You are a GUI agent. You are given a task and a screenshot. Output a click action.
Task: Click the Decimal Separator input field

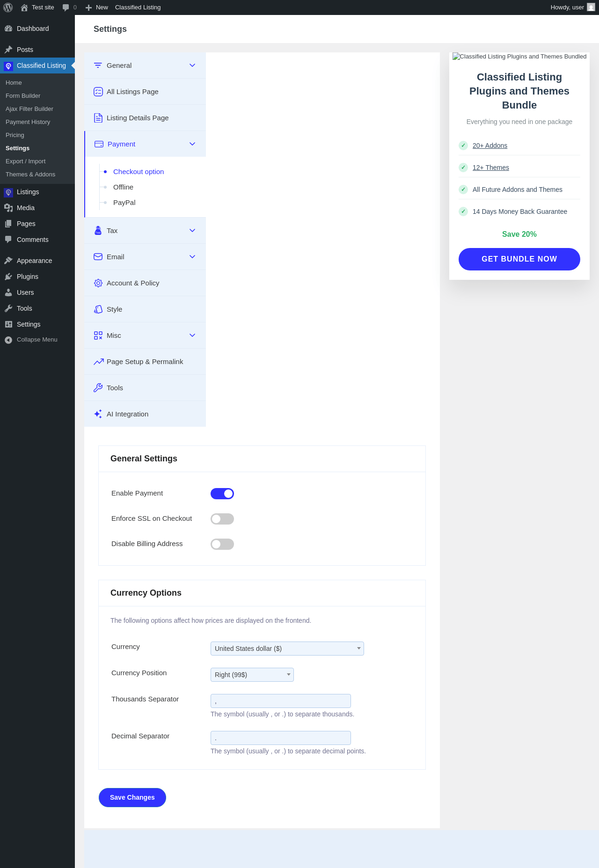(281, 738)
